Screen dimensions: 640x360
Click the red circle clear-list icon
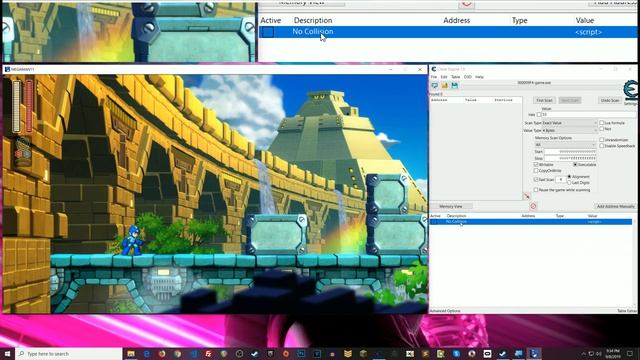click(x=533, y=206)
